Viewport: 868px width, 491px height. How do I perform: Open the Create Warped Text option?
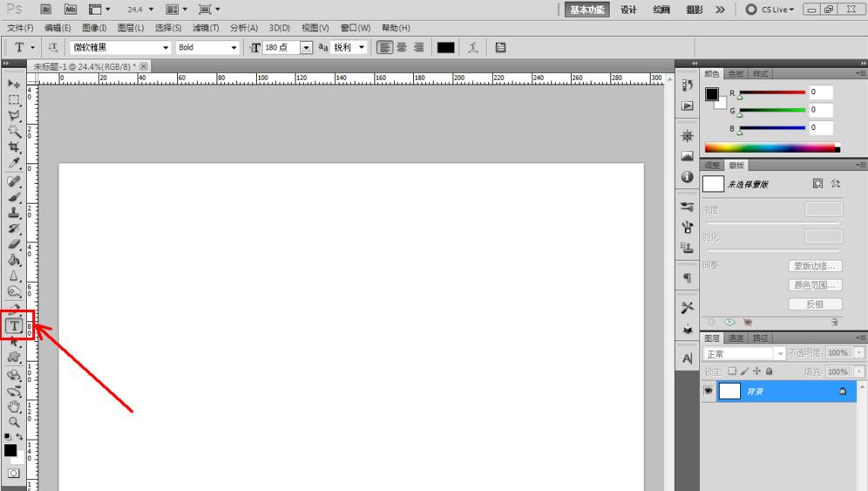pos(472,48)
